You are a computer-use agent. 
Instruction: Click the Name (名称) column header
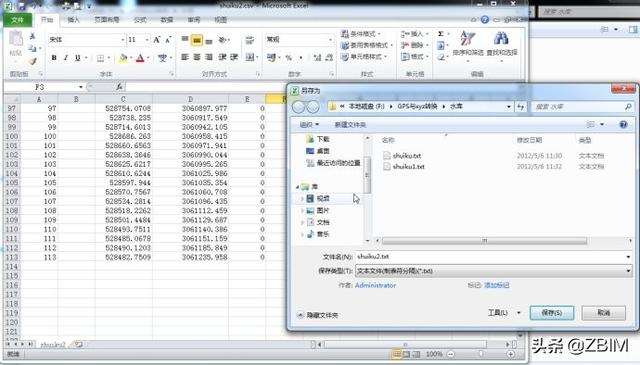[x=388, y=140]
